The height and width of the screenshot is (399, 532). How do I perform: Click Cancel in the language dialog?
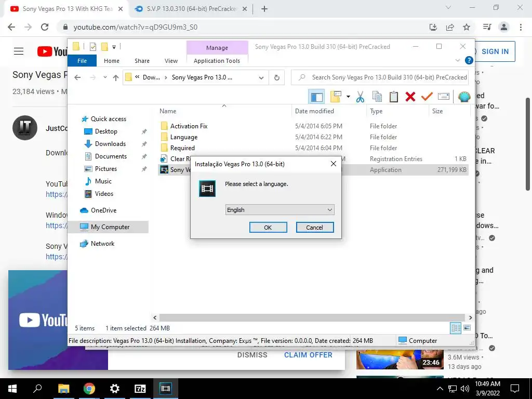click(x=314, y=228)
